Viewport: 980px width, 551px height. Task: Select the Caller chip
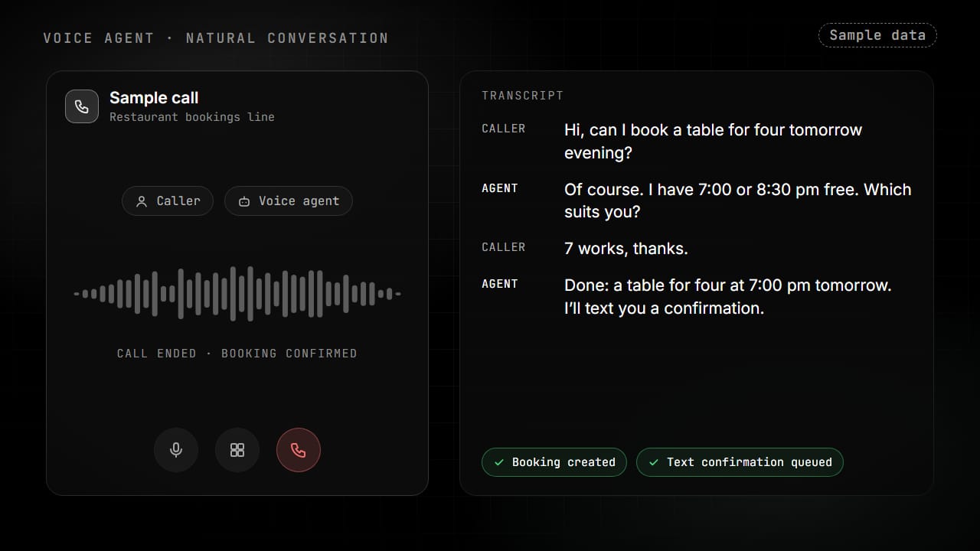(168, 201)
